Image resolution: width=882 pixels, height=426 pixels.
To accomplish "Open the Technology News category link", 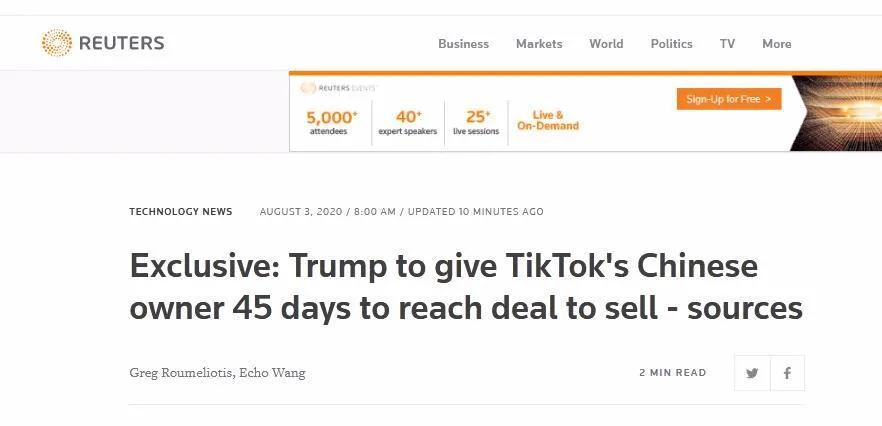I will tap(180, 212).
